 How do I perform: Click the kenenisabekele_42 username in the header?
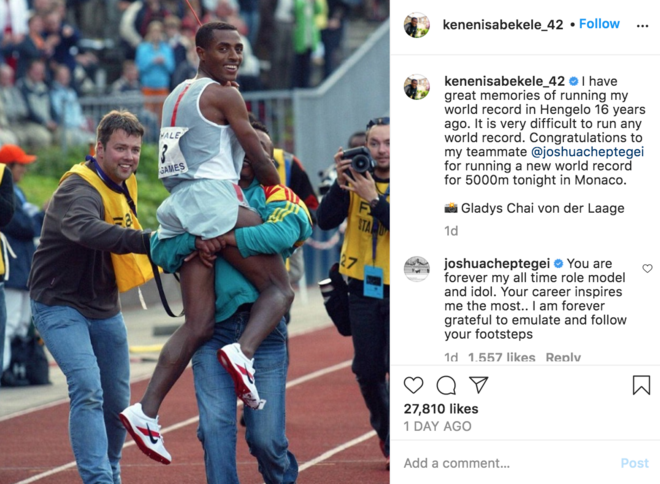tap(503, 25)
